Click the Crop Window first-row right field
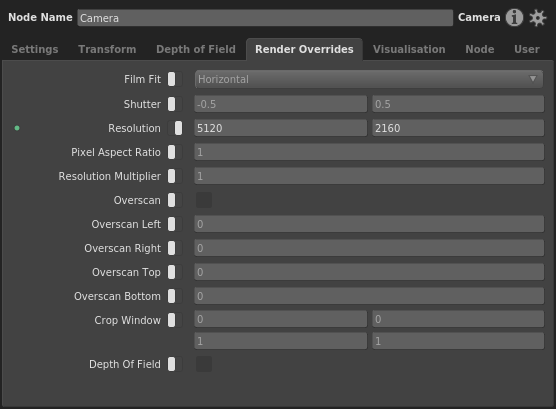Image resolution: width=556 pixels, height=409 pixels. [x=458, y=319]
